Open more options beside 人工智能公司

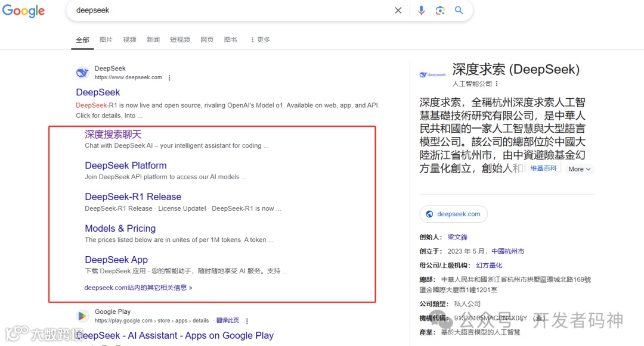click(x=497, y=83)
